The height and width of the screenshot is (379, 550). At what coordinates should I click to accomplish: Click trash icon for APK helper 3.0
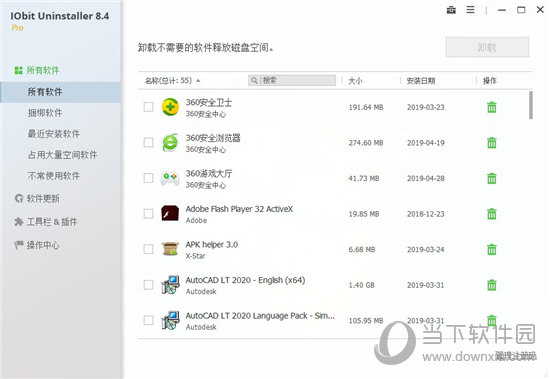tap(492, 249)
